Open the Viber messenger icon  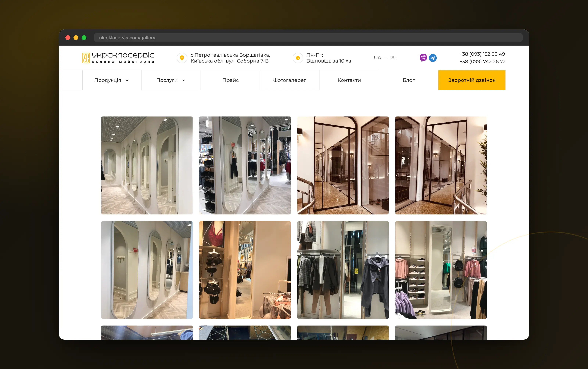(423, 58)
